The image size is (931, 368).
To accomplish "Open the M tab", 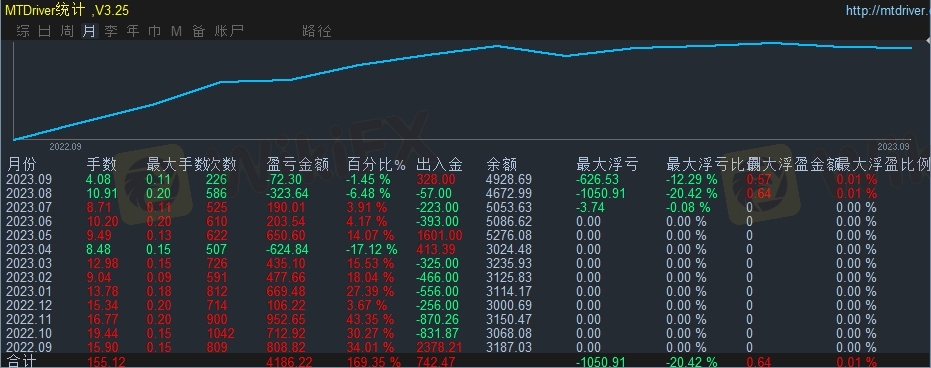I will (x=176, y=31).
